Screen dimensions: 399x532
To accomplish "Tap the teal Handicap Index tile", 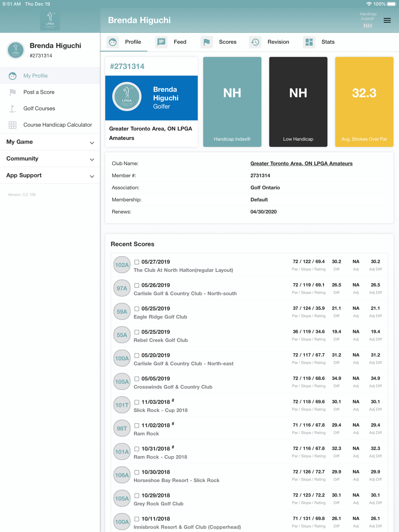I will pos(232,102).
